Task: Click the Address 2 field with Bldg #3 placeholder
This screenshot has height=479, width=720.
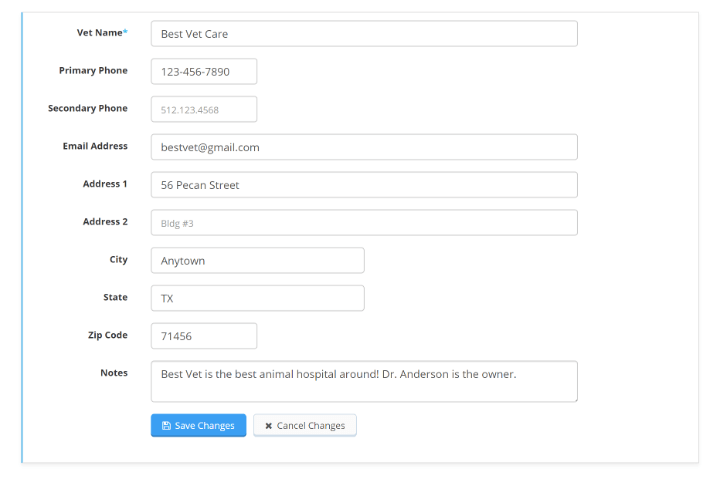Action: (364, 223)
